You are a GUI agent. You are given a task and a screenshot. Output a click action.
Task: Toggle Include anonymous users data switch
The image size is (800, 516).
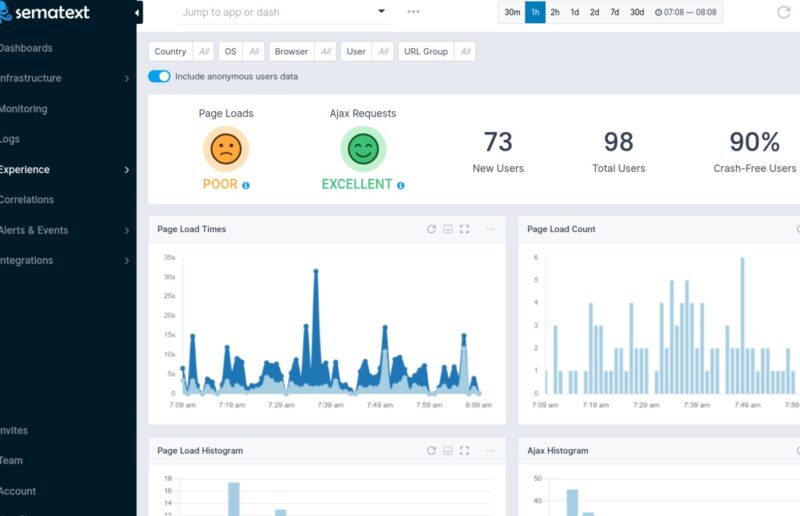(159, 77)
